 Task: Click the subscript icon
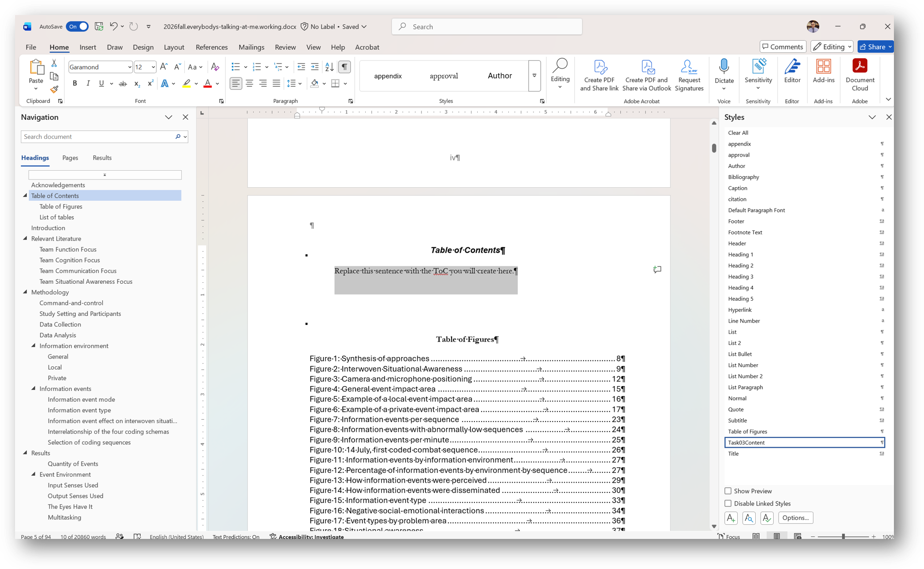137,83
